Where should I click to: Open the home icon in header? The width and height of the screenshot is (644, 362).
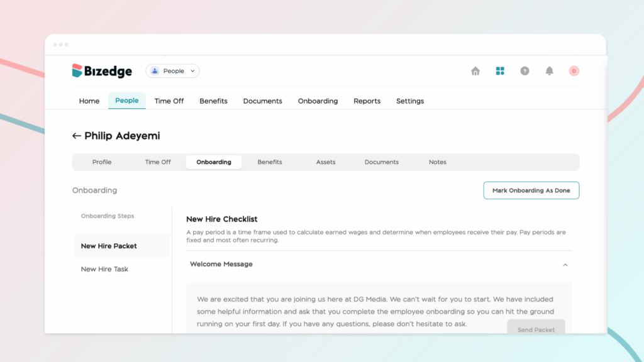[475, 71]
